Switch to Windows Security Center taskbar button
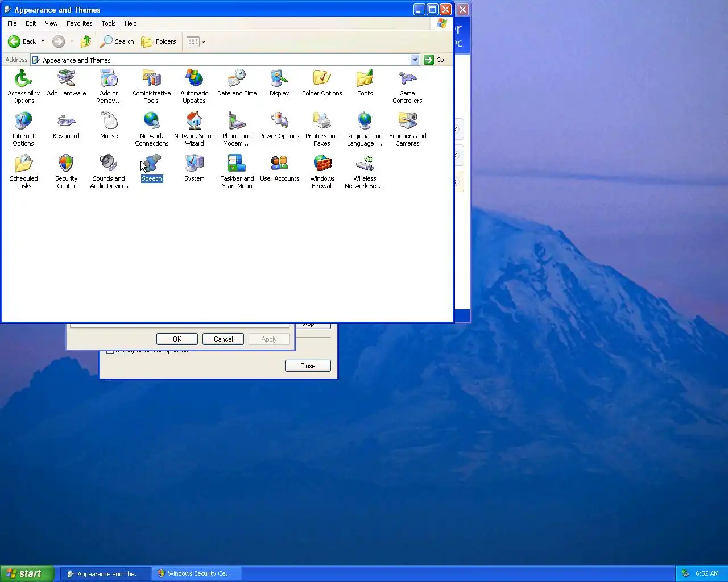The width and height of the screenshot is (728, 582). pyautogui.click(x=197, y=574)
